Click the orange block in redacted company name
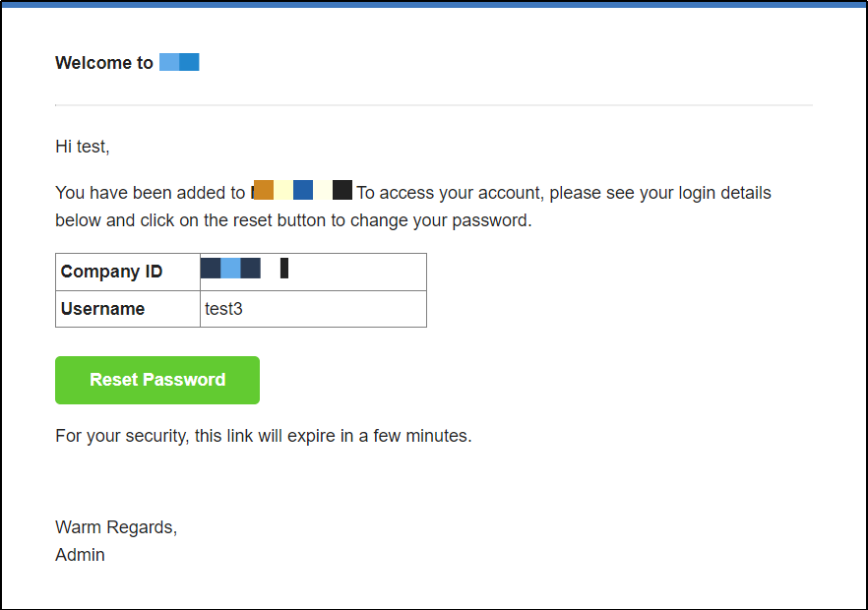 pos(264,190)
